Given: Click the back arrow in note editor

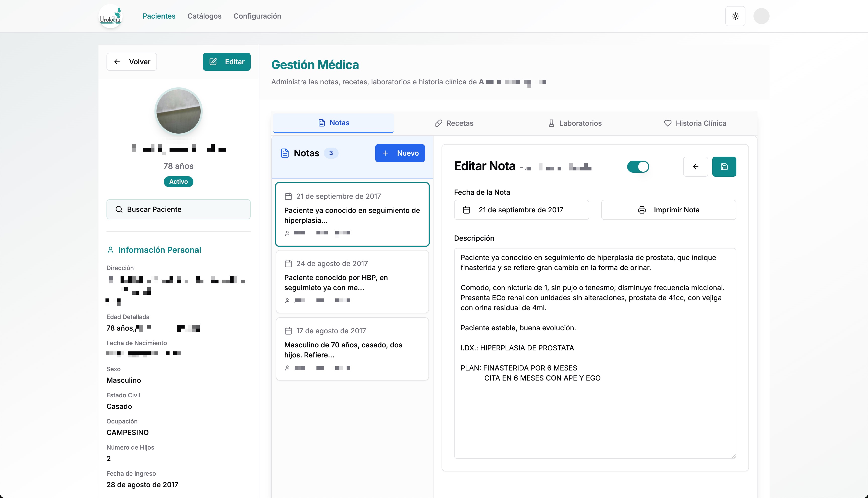Looking at the screenshot, I should tap(695, 167).
